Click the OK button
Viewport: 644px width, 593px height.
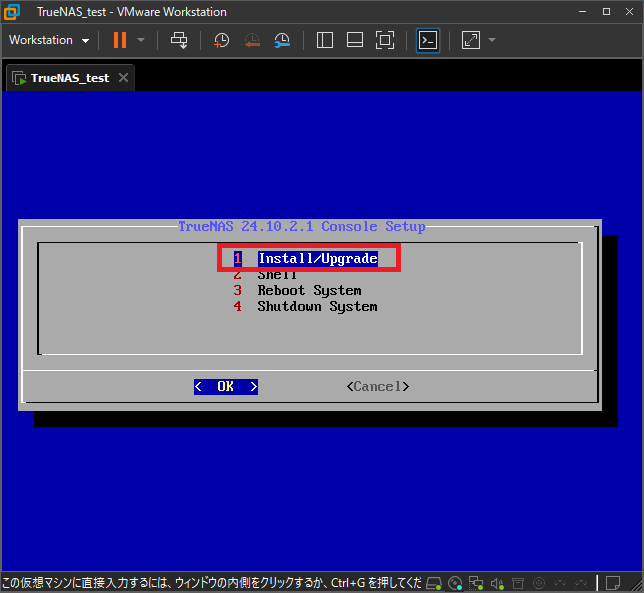226,387
